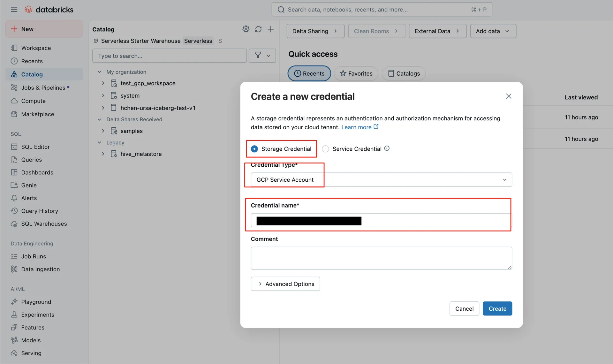Collapse the Legacy section

(x=99, y=142)
